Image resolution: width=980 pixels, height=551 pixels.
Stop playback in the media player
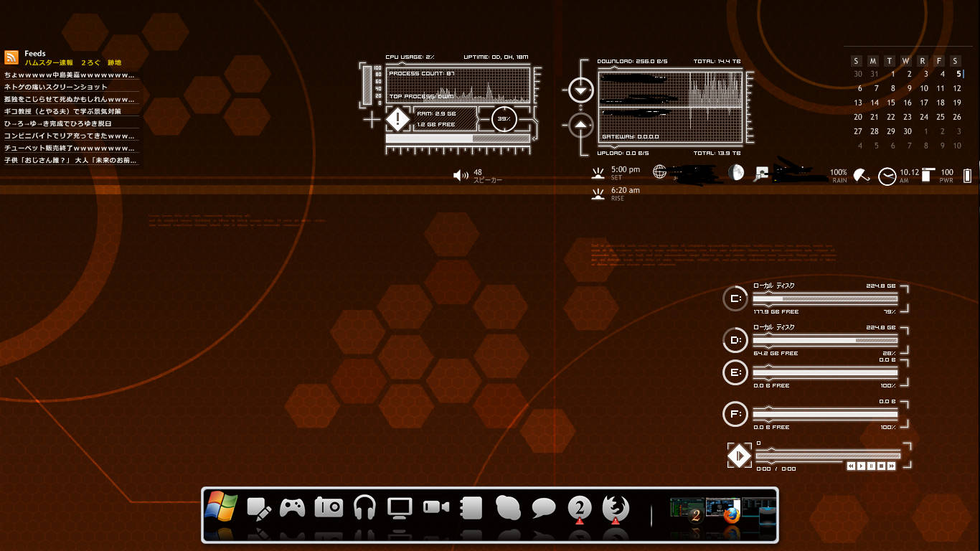[881, 466]
